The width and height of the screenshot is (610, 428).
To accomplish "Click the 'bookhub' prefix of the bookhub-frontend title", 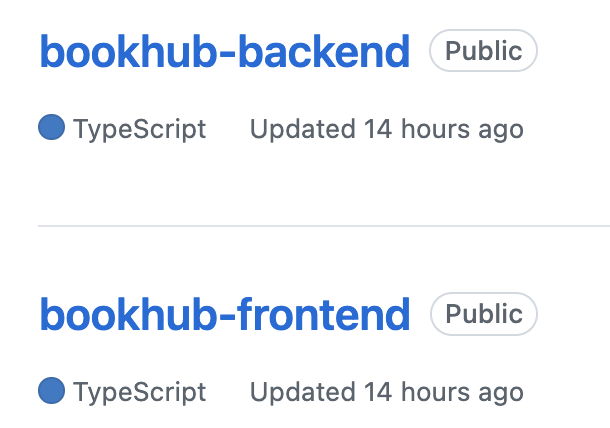I will tap(128, 314).
